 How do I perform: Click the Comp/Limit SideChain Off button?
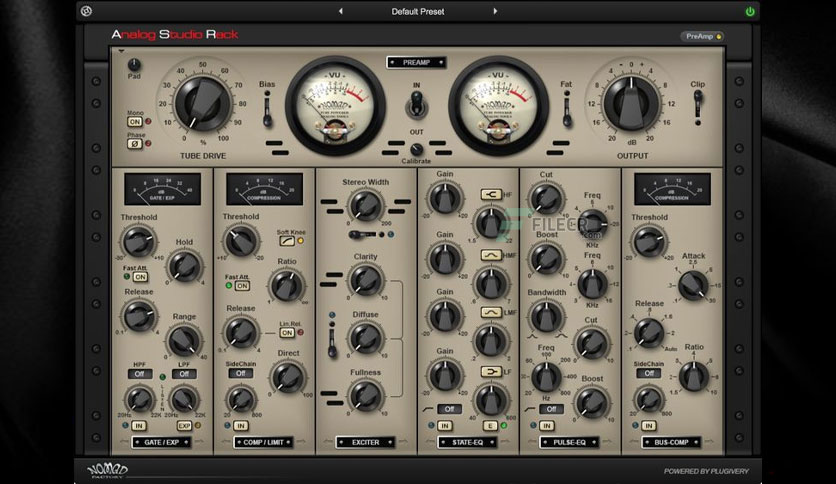click(x=240, y=373)
